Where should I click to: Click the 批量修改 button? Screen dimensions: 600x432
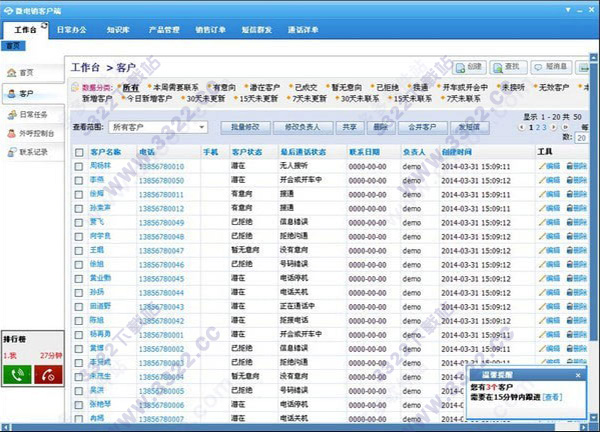pyautogui.click(x=245, y=127)
